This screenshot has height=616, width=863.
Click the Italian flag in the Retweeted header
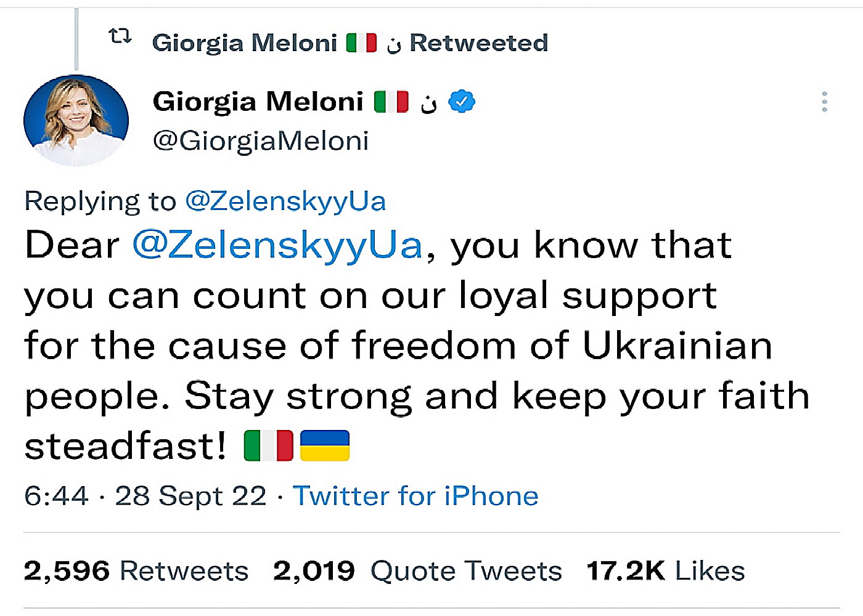pyautogui.click(x=361, y=43)
